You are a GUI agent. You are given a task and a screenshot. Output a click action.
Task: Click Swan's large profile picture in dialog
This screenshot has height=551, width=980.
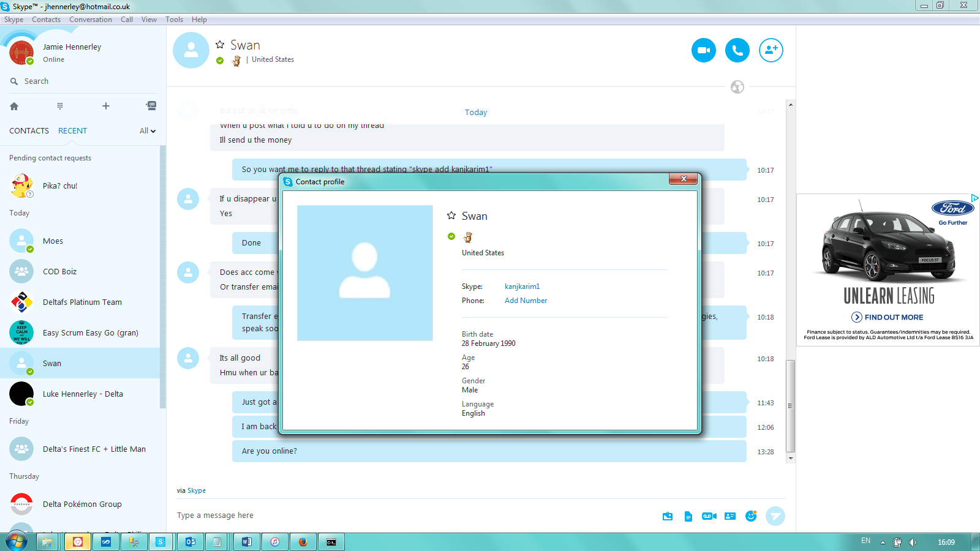pyautogui.click(x=365, y=273)
